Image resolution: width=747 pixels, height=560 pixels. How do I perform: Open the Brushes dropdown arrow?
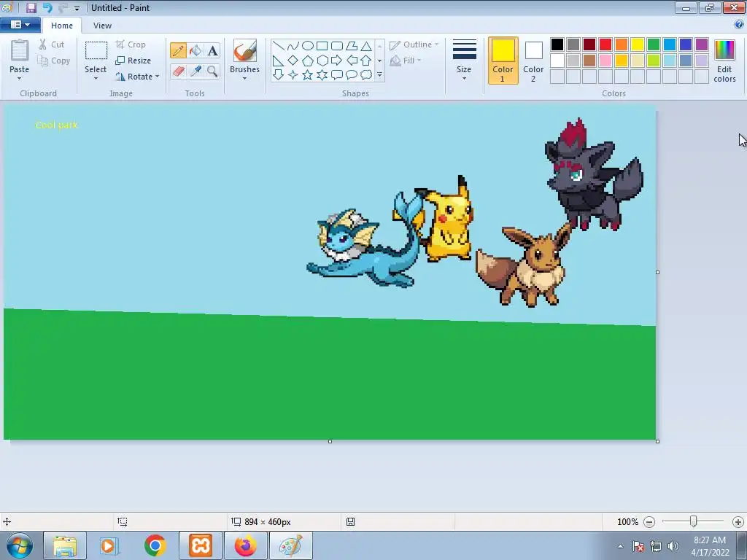[244, 79]
